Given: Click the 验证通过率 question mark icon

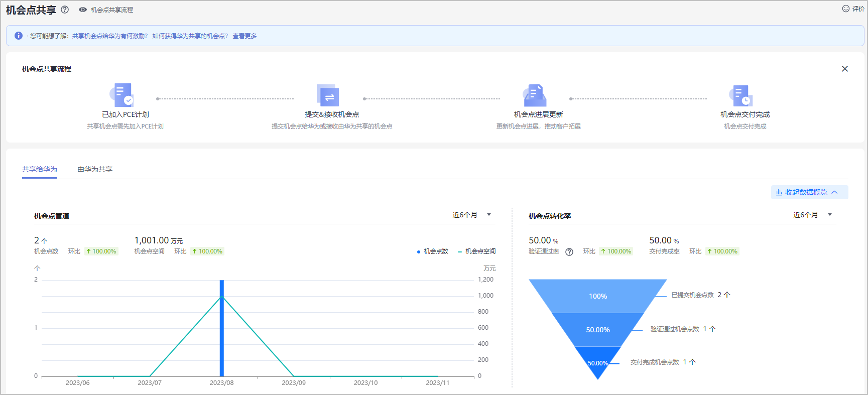Looking at the screenshot, I should pyautogui.click(x=569, y=252).
